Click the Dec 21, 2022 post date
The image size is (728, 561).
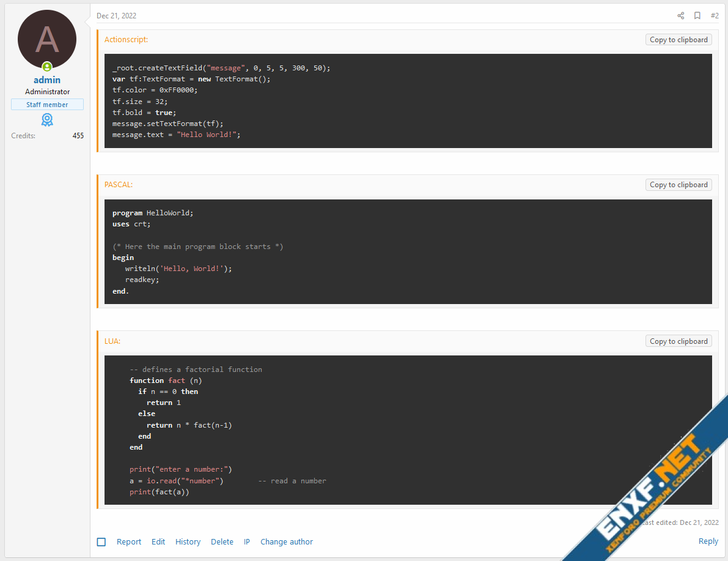(x=117, y=16)
